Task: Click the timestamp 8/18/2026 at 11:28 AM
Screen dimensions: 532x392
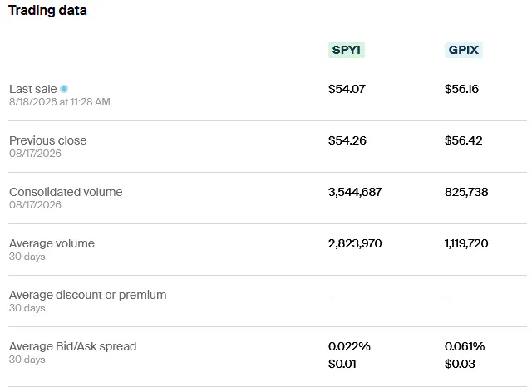Action: [60, 102]
